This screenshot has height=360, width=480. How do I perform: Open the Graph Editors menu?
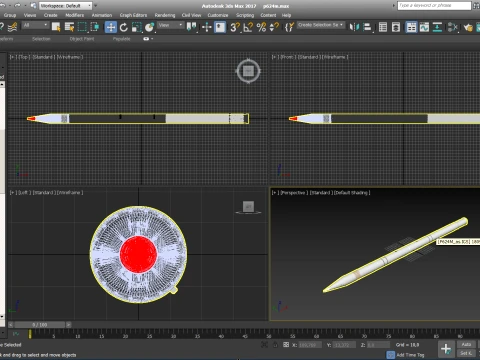click(x=133, y=15)
